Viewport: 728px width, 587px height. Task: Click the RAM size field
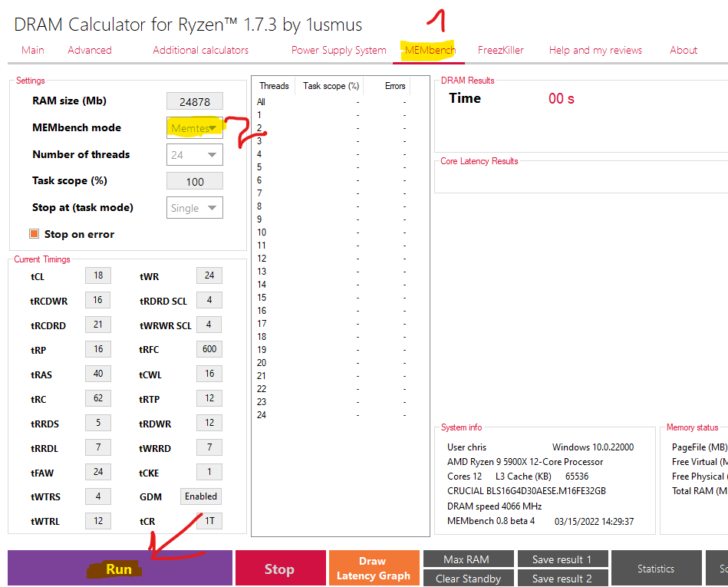coord(195,101)
